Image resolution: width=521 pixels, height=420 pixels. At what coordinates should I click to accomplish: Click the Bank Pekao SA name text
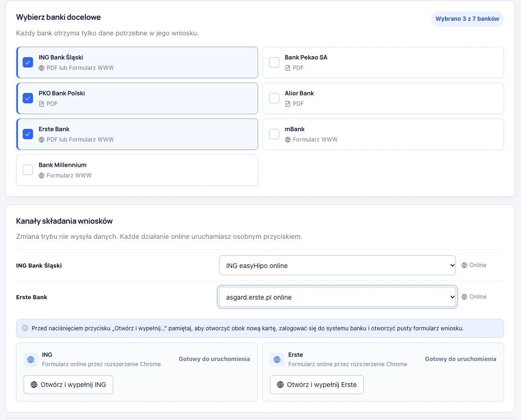[x=306, y=57]
